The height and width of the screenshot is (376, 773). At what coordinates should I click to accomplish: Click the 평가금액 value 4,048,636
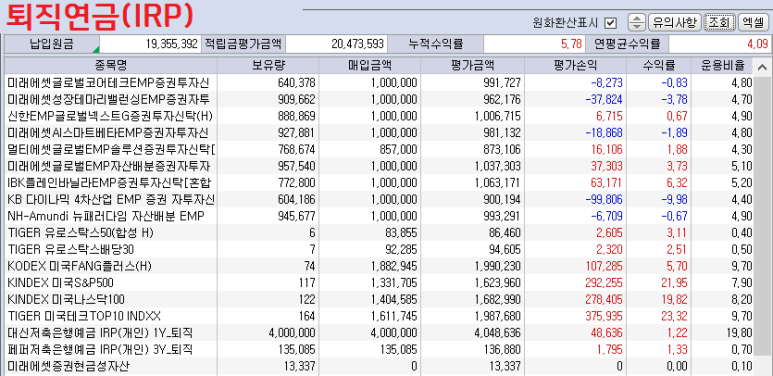498,333
